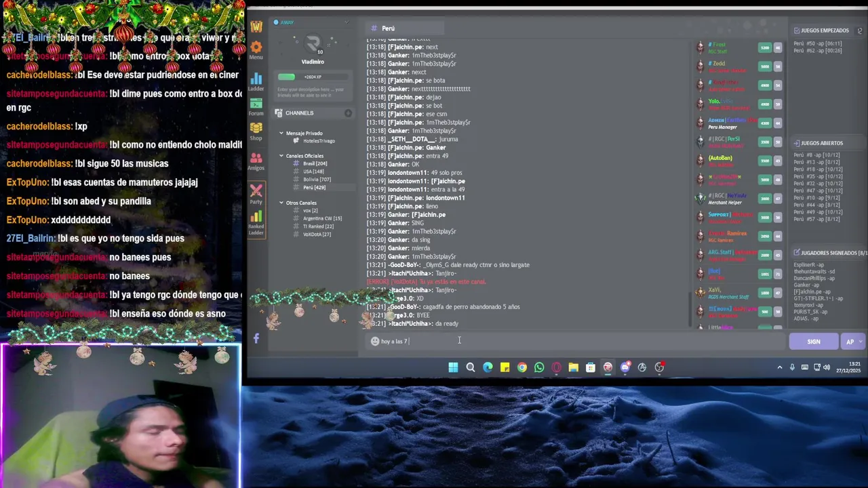868x488 pixels.
Task: Click Vladimiro's profile avatar
Action: (x=313, y=45)
